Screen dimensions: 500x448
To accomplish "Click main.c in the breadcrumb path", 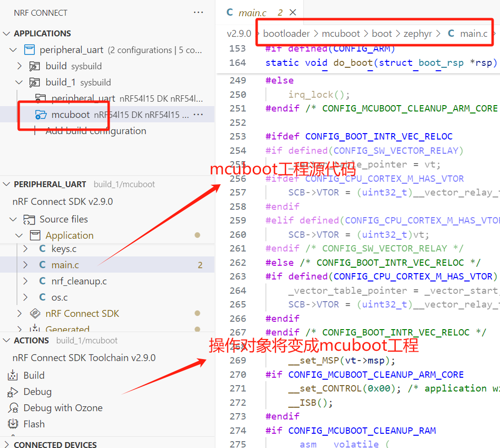I will coord(473,33).
